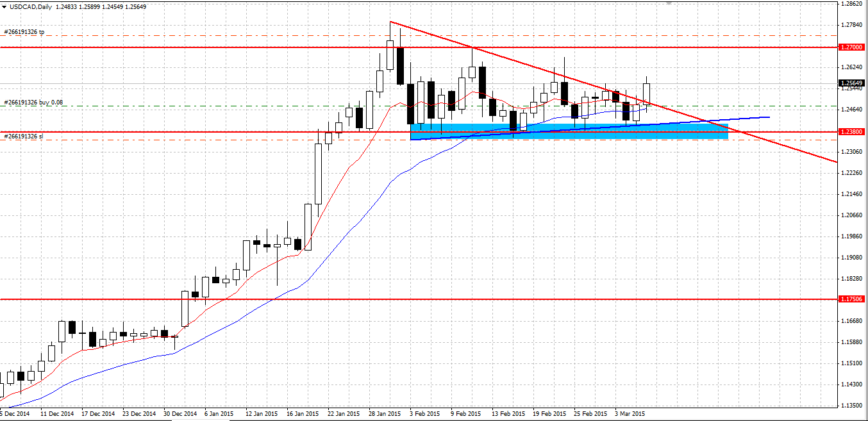Click the 13 Feb 2015 date label
The image size is (868, 421).
(x=508, y=414)
